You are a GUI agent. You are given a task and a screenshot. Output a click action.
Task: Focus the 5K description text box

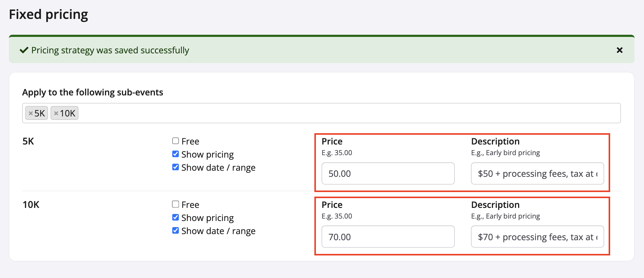tap(537, 173)
